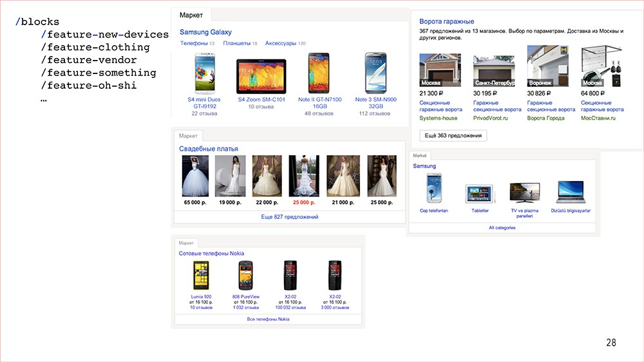The height and width of the screenshot is (362, 644).
Task: Select the Телефоны 13 category link
Action: coord(197,43)
